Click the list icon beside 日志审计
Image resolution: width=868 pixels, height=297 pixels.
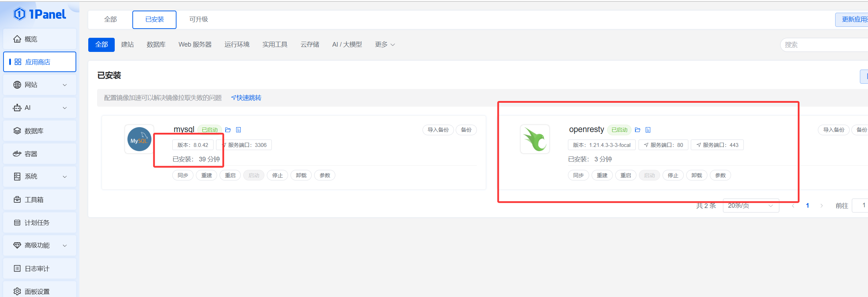pyautogui.click(x=17, y=268)
